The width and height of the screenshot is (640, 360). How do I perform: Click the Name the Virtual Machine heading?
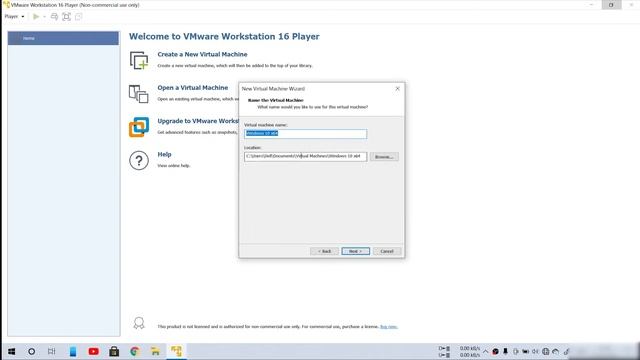(x=276, y=100)
